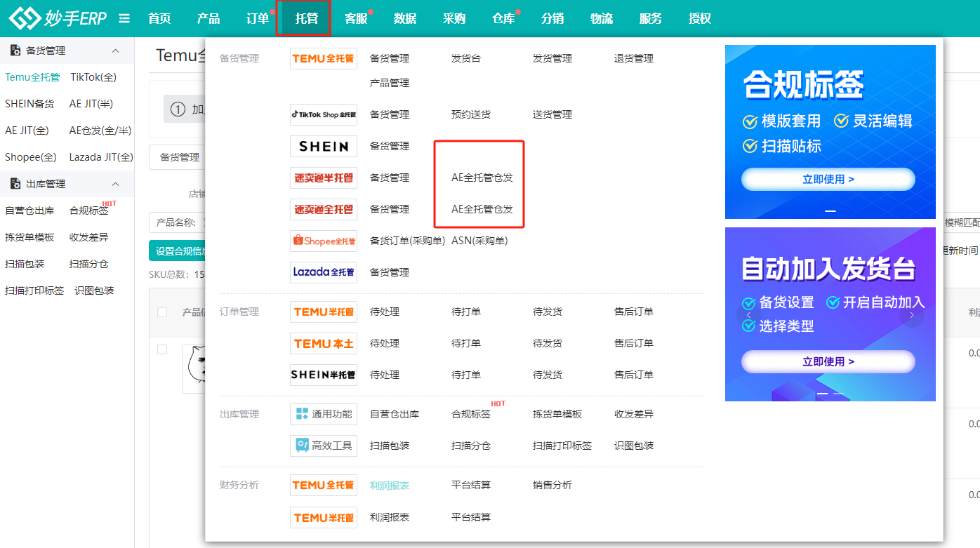The height and width of the screenshot is (548, 980).
Task: Open 利润报表 in TEMU全托管 row
Action: click(390, 485)
